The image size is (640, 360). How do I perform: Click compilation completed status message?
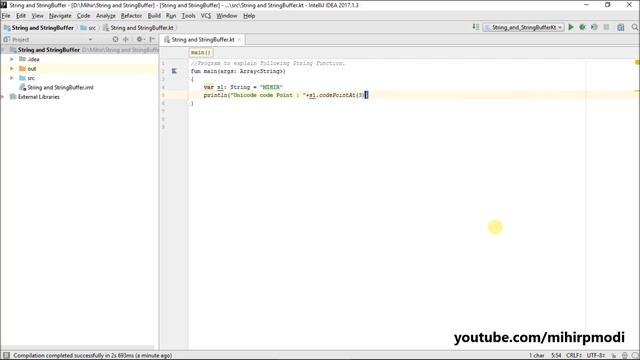[92, 356]
